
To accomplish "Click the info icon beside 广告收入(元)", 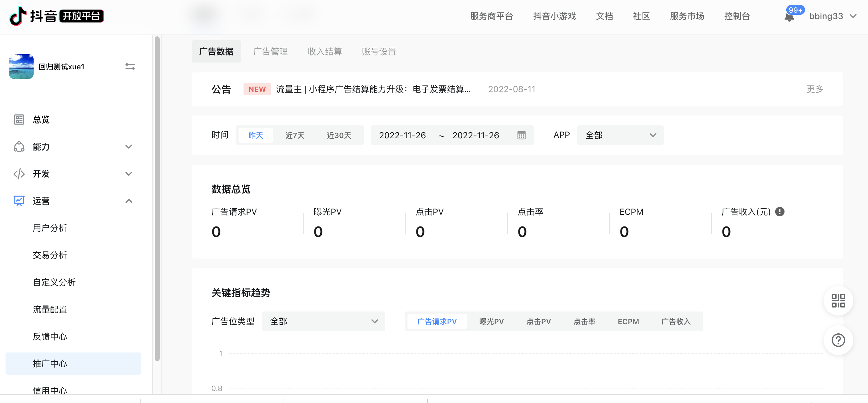I will click(780, 212).
